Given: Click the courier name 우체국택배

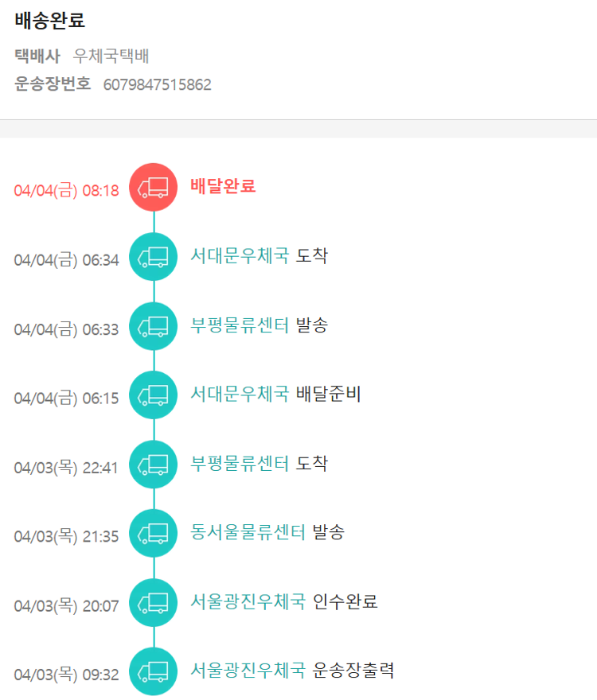Looking at the screenshot, I should pyautogui.click(x=111, y=56).
